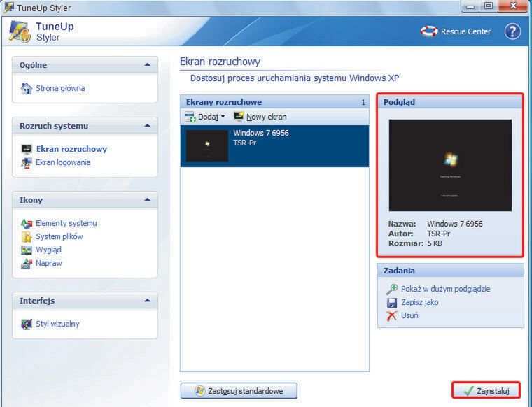Open help via the question mark icon
This screenshot has height=407, width=532.
coord(512,31)
